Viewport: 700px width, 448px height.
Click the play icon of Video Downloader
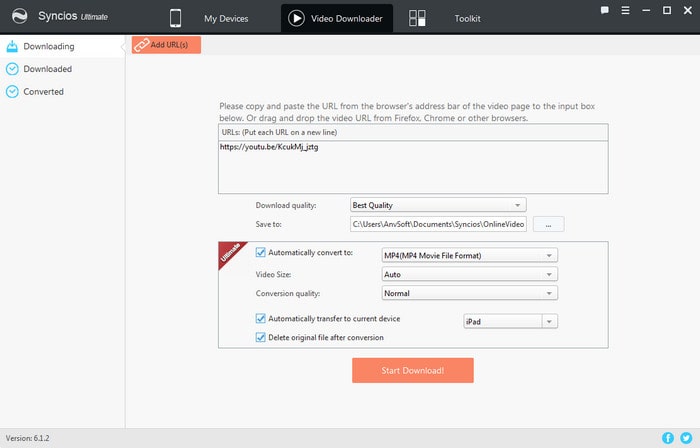[x=296, y=18]
